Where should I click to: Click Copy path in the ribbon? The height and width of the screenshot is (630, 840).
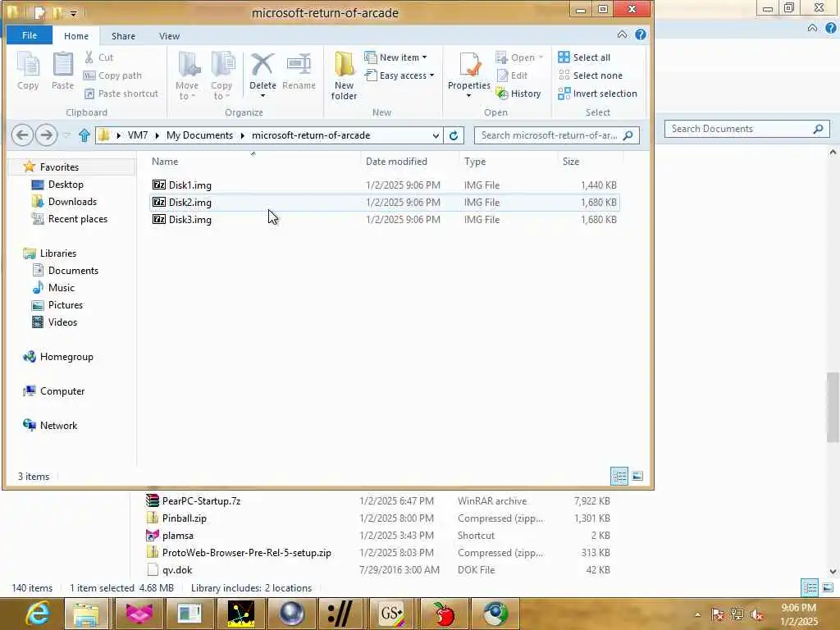click(x=112, y=75)
